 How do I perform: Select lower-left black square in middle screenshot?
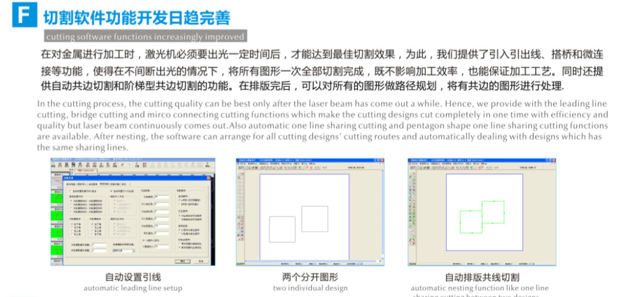[282, 229]
